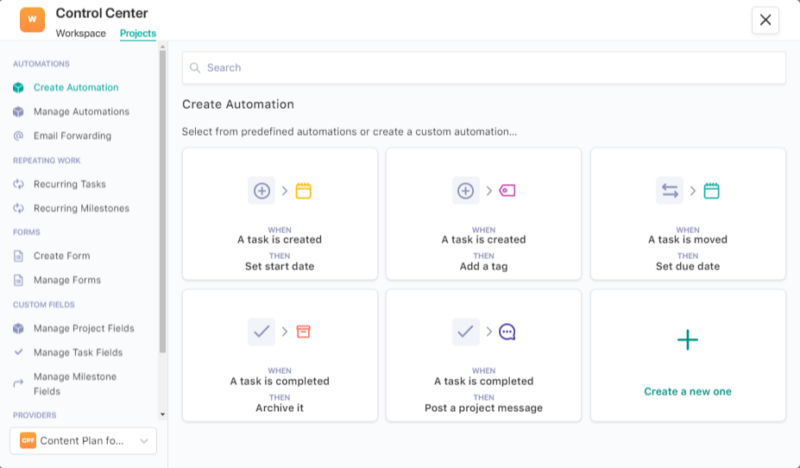Click the checkmark icon on Post a project message card
This screenshot has height=468, width=800.
[465, 332]
